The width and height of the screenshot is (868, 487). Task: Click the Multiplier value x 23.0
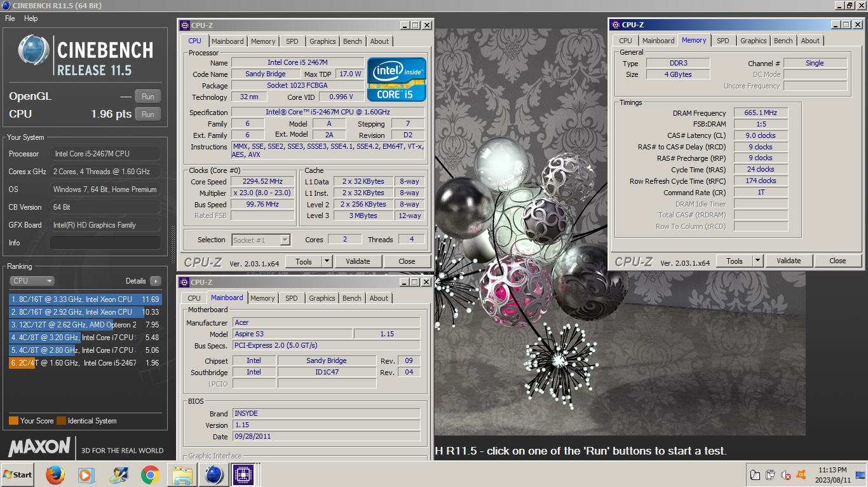point(262,193)
